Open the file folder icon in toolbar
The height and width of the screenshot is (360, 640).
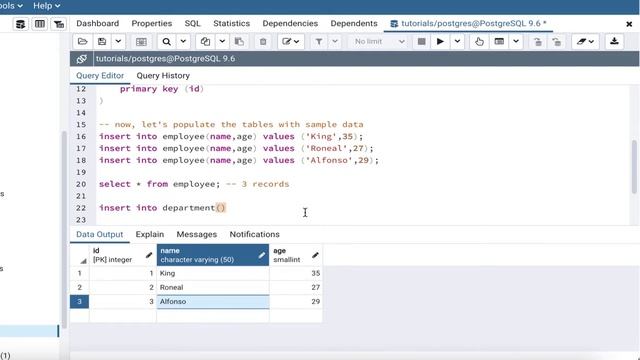tap(82, 42)
